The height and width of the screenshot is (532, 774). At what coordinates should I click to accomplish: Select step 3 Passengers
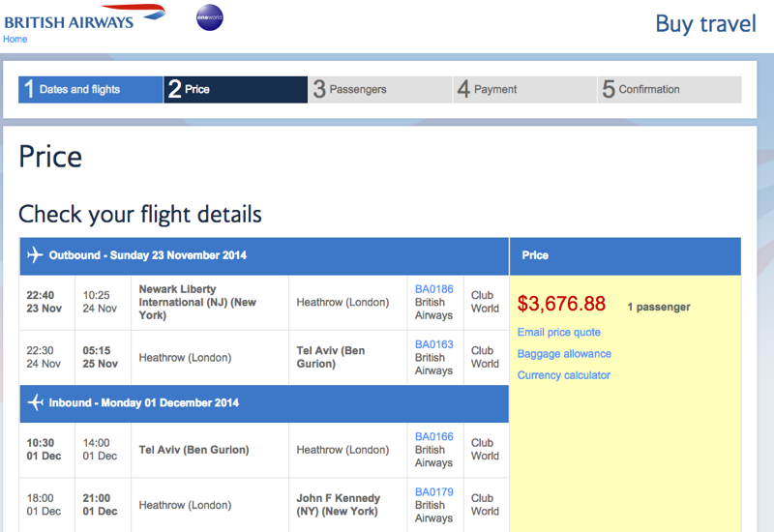pyautogui.click(x=380, y=89)
